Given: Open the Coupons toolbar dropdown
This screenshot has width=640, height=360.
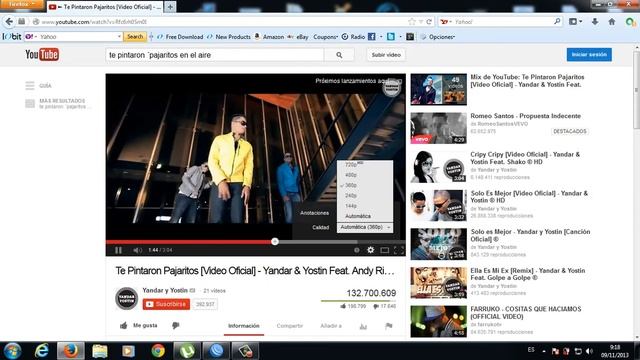Looking at the screenshot, I should coord(325,37).
